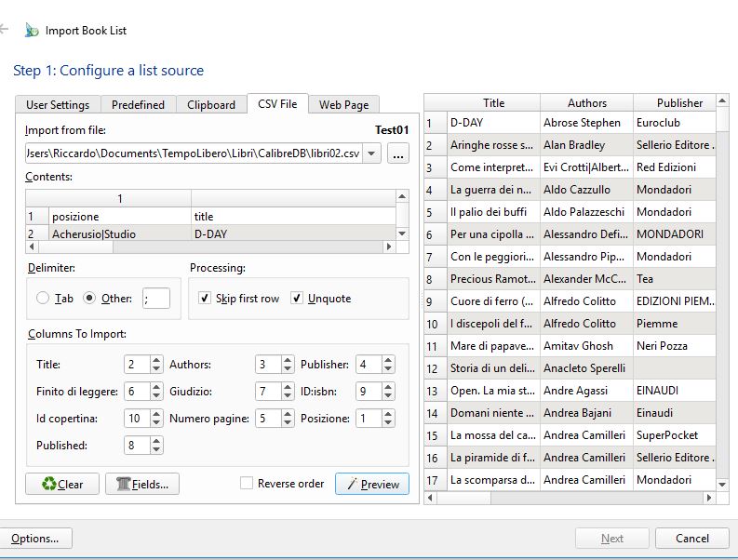Increase the Authors column number
Image resolution: width=738 pixels, height=560 pixels.
pos(288,360)
